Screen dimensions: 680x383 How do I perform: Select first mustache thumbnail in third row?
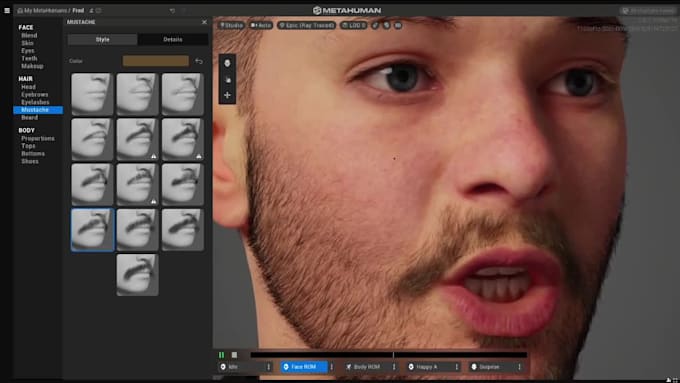92,184
